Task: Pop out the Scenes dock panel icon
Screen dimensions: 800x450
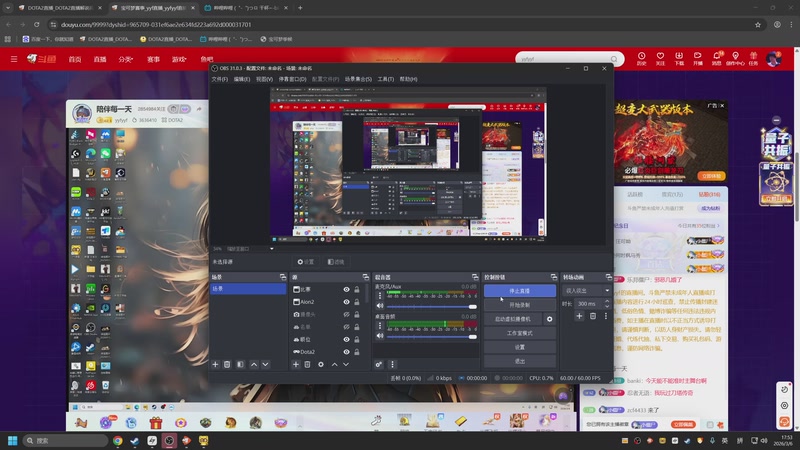Action: (x=283, y=277)
